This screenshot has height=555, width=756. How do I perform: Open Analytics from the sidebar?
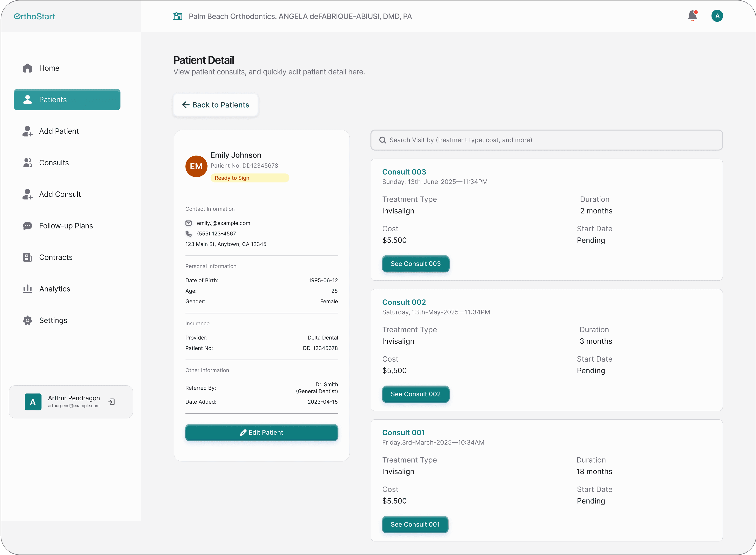[55, 289]
